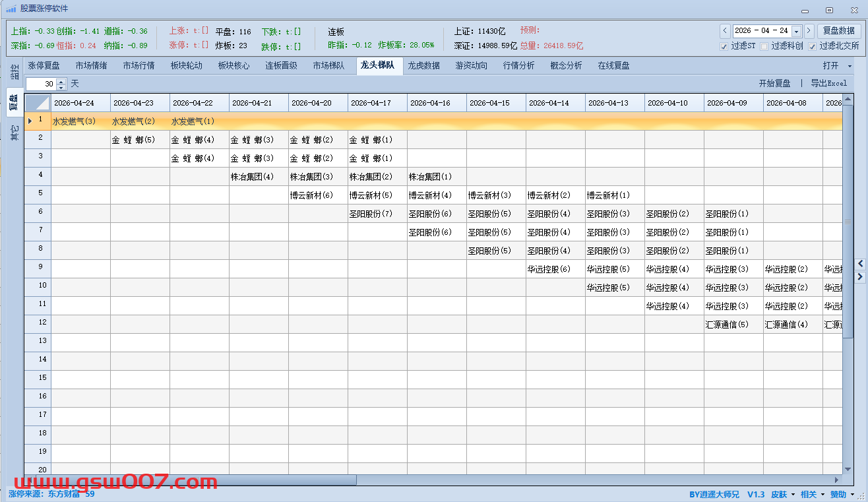Click 导出Excel to export data
Viewport: 868px width, 502px height.
[x=828, y=84]
